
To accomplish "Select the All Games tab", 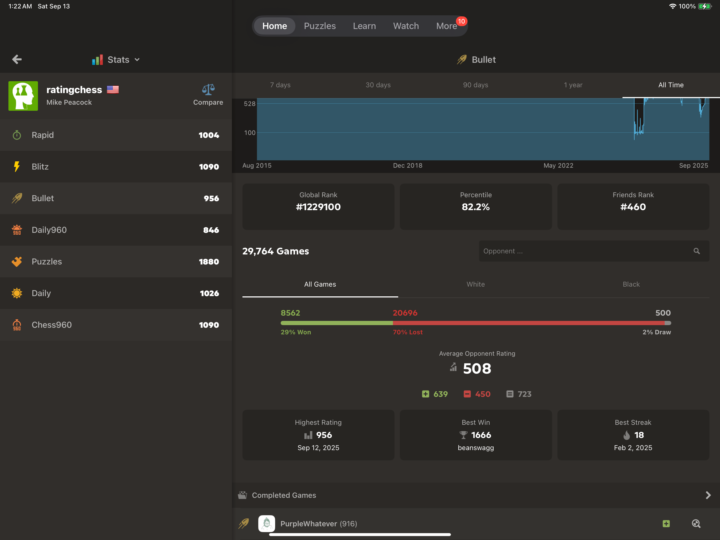I will click(320, 284).
